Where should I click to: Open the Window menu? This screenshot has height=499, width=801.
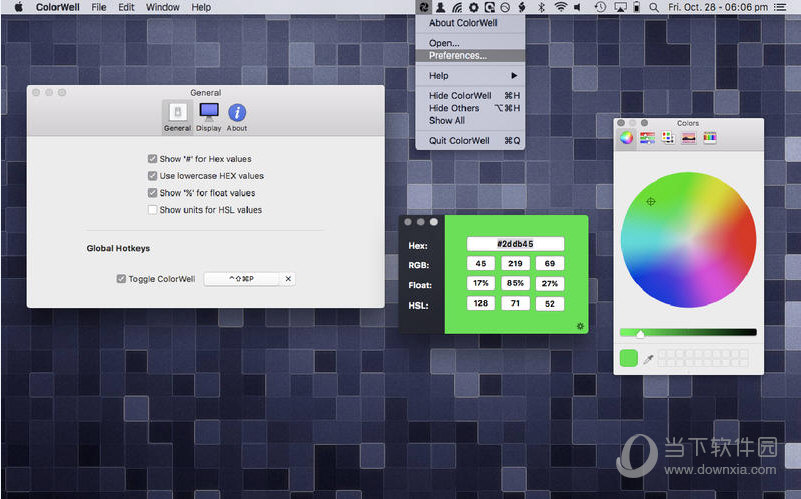pos(162,7)
